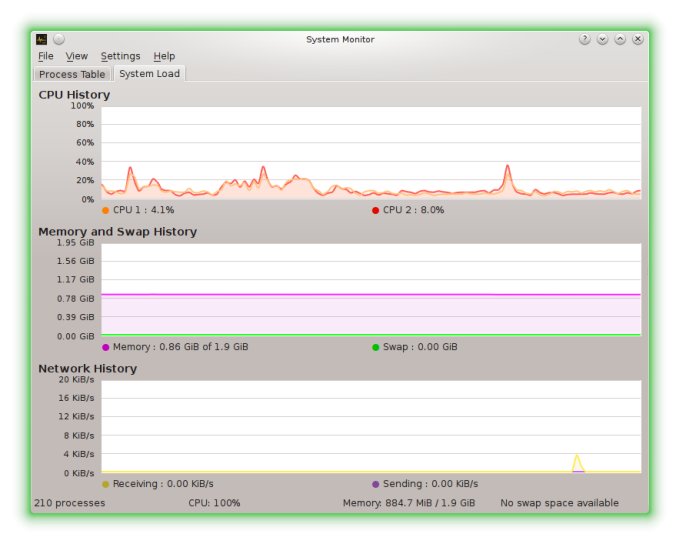Click the 40% CPU axis label
The height and width of the screenshot is (544, 680).
pyautogui.click(x=85, y=162)
